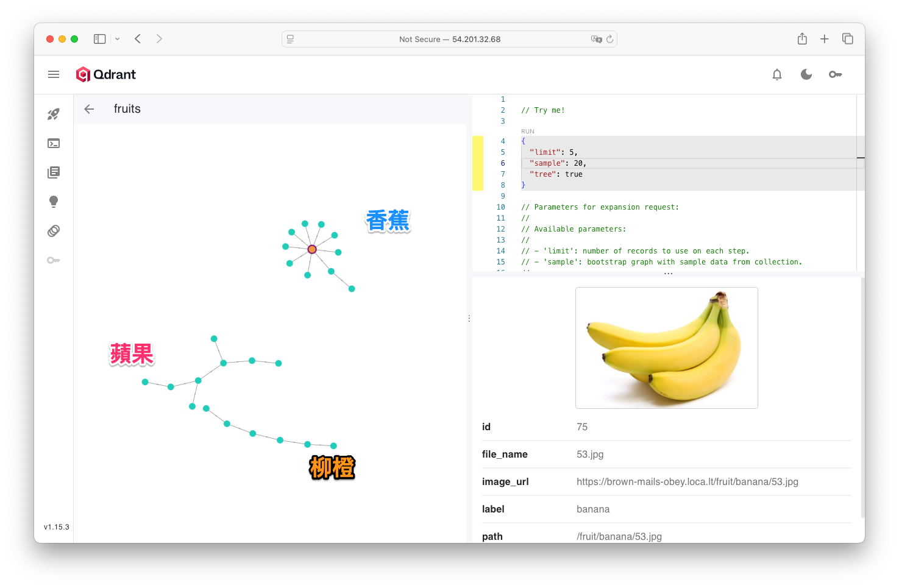
Task: Open Safari's new tab button
Action: [824, 39]
